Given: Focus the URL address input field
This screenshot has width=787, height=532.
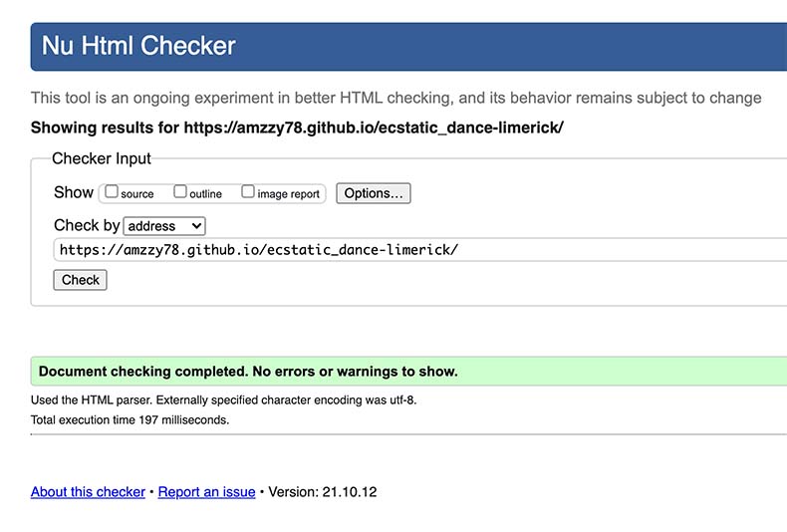Looking at the screenshot, I should [419, 250].
